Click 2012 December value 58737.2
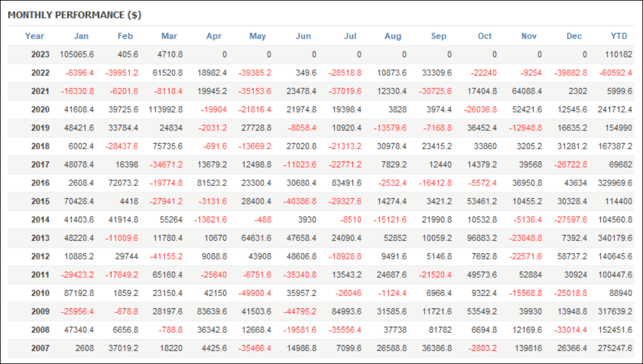 (572, 256)
